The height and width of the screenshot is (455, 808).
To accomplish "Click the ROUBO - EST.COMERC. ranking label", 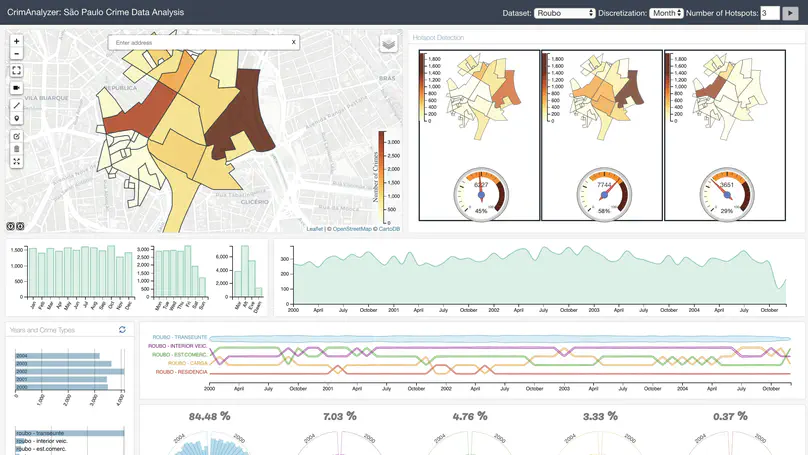I will pyautogui.click(x=179, y=355).
